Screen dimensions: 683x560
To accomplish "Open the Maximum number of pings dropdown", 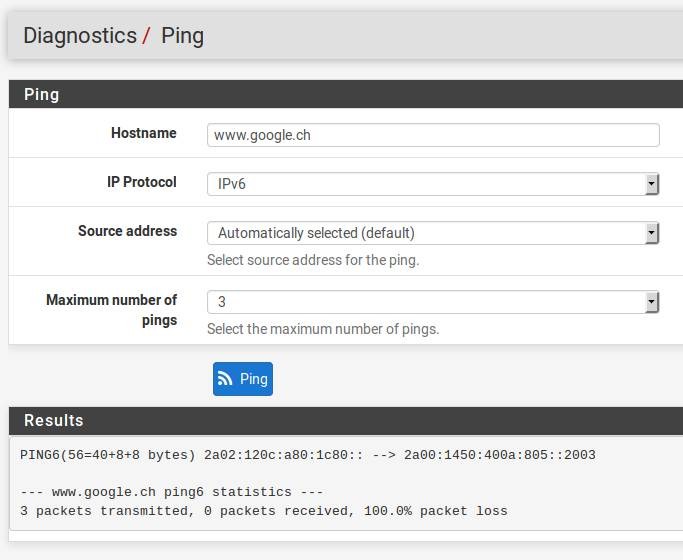I will [432, 301].
